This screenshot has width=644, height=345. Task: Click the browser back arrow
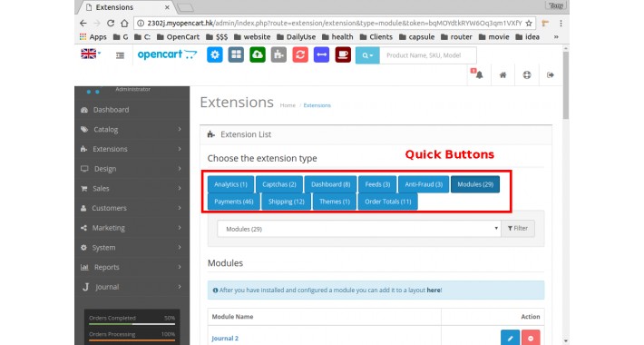click(x=83, y=23)
